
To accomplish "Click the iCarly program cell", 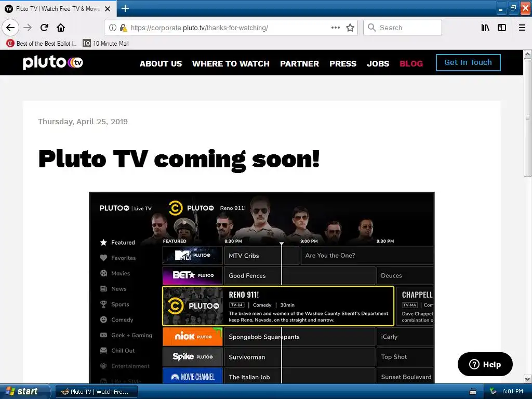I will point(405,337).
